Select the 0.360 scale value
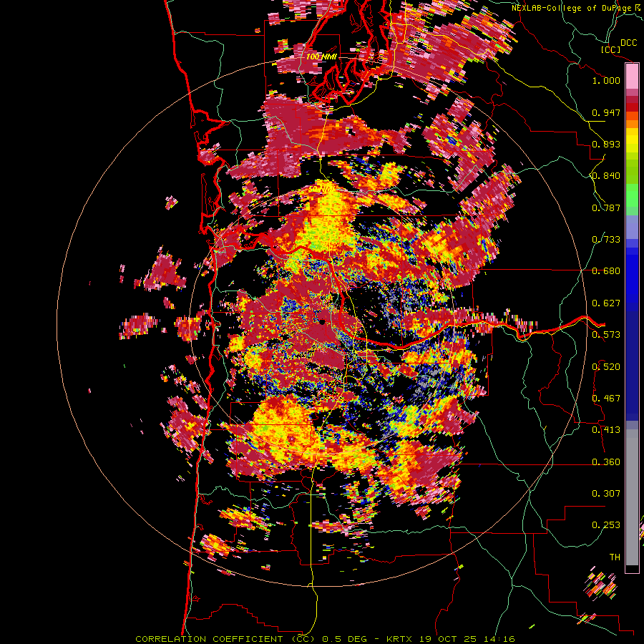Viewport: 644px width, 644px height. tap(606, 462)
